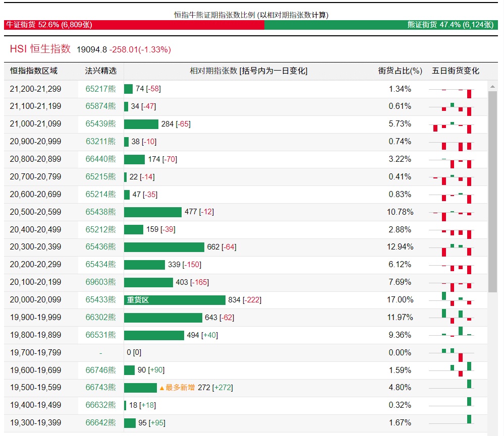Click the 重货区 green bar label
This screenshot has height=436, width=504.
coord(138,300)
